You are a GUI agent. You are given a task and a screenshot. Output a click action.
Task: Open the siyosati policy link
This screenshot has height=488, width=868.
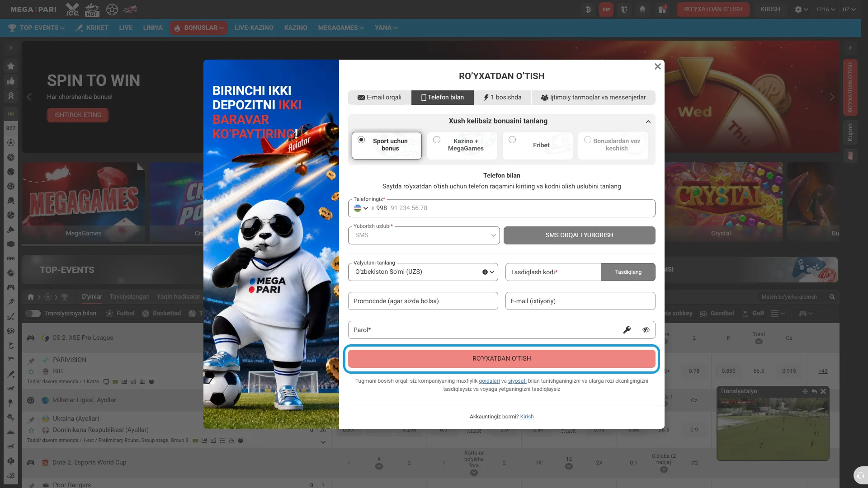pyautogui.click(x=517, y=381)
